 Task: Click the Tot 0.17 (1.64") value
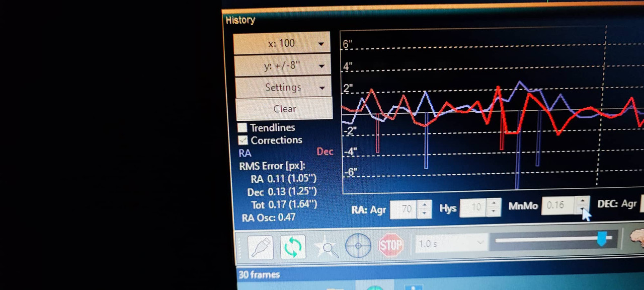point(284,204)
